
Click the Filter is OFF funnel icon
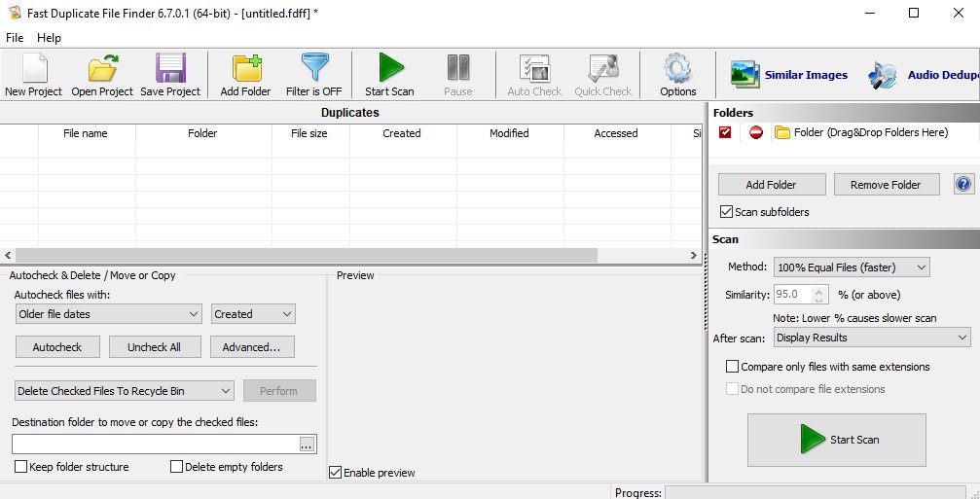(x=314, y=67)
